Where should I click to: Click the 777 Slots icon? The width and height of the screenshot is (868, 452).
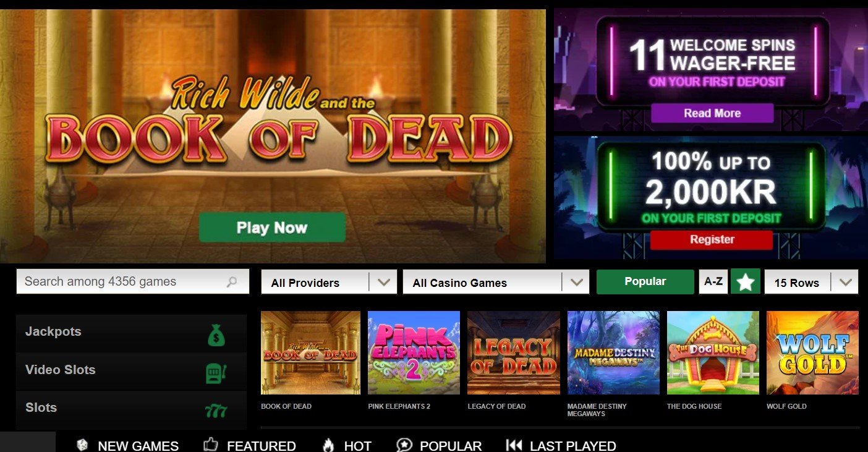(x=216, y=411)
